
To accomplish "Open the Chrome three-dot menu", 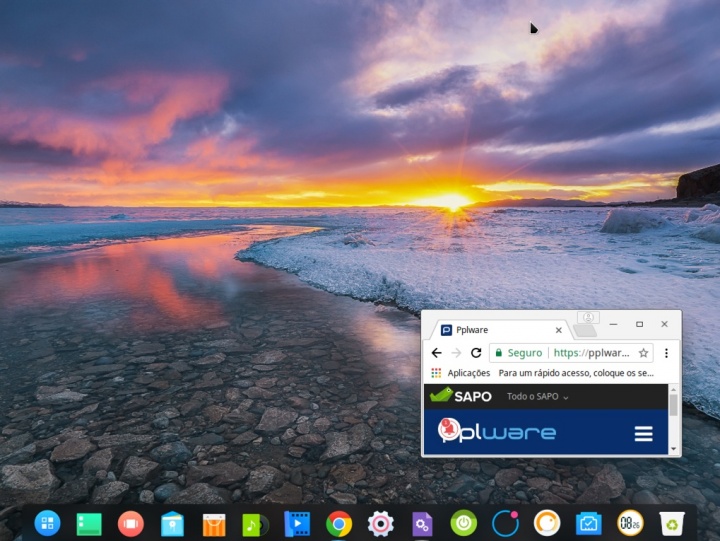I will point(666,353).
